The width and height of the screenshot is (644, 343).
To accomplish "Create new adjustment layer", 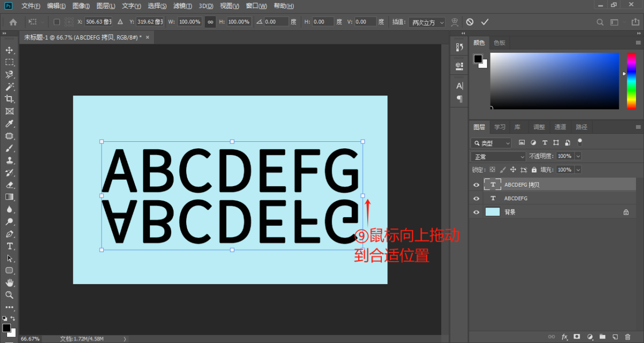I will tap(590, 336).
